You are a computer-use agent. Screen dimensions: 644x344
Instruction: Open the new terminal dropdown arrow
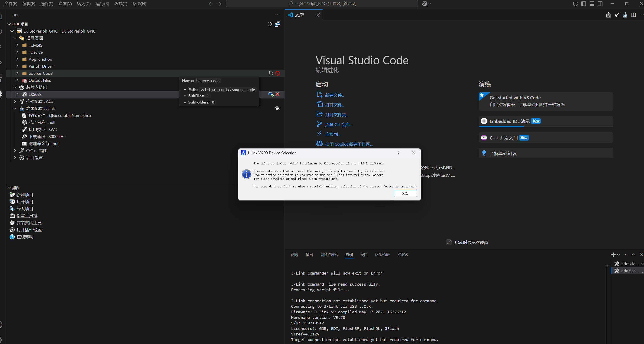tap(618, 255)
